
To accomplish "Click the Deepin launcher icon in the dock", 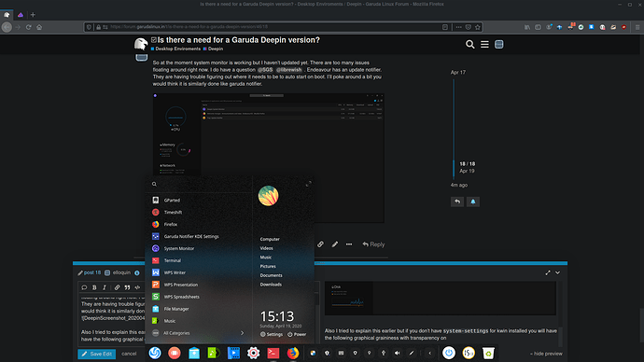I will click(155, 353).
